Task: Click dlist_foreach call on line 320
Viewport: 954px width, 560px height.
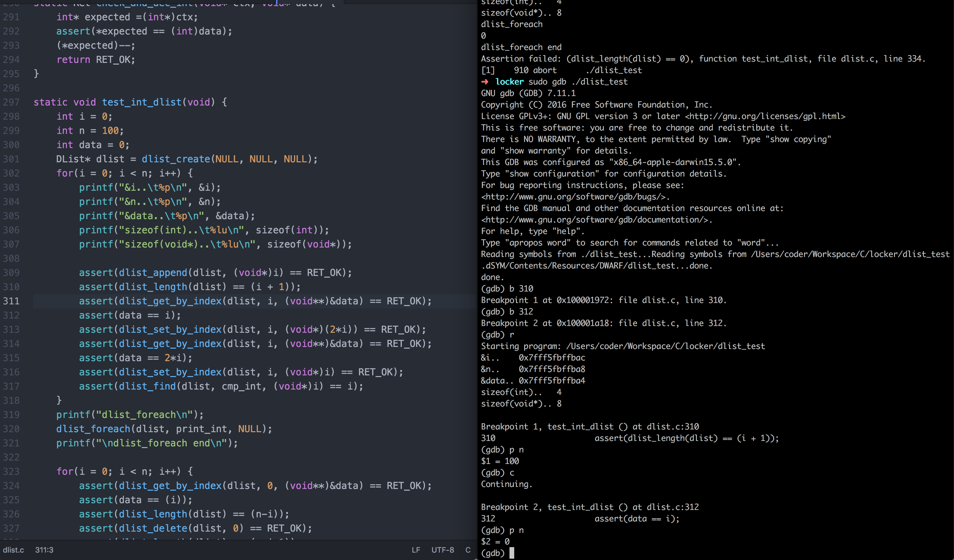Action: pos(93,429)
